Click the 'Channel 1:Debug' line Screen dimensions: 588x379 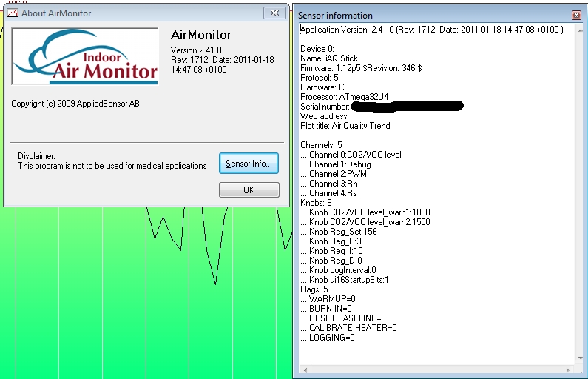pyautogui.click(x=336, y=164)
